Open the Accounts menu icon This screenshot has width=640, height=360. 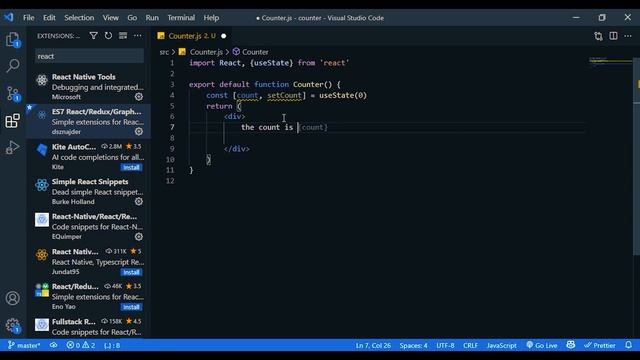point(13,298)
